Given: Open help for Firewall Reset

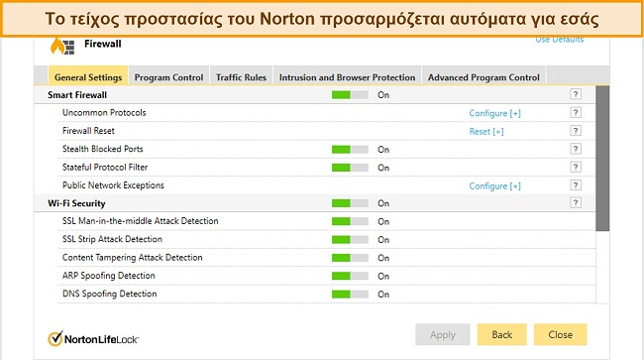Looking at the screenshot, I should 576,131.
